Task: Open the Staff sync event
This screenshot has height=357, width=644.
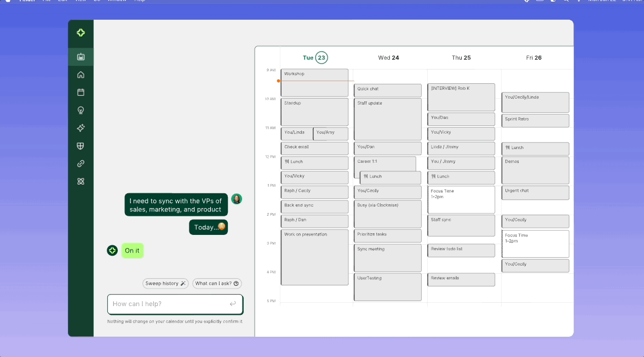Action: [461, 226]
